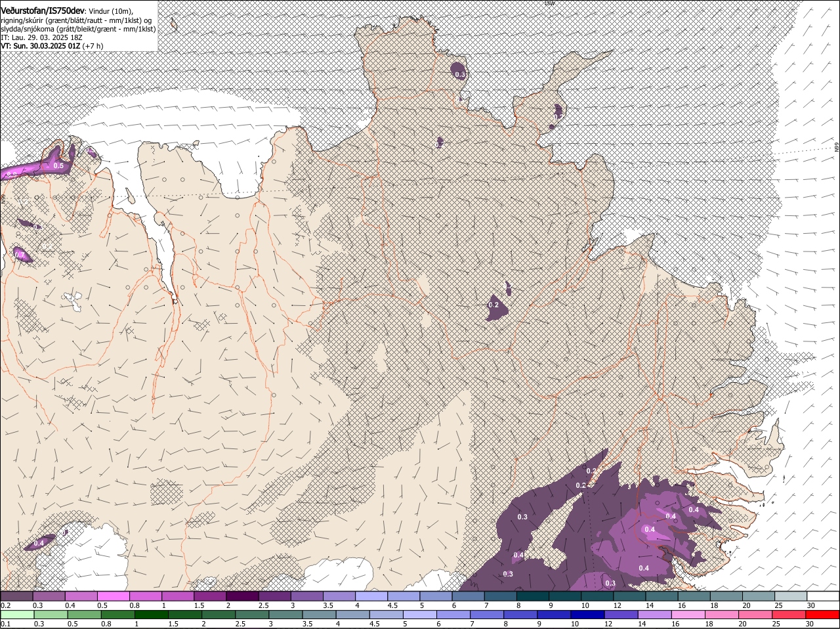Pick the purple 12 rain legend swatch
The image size is (840, 629).
pyautogui.click(x=621, y=615)
